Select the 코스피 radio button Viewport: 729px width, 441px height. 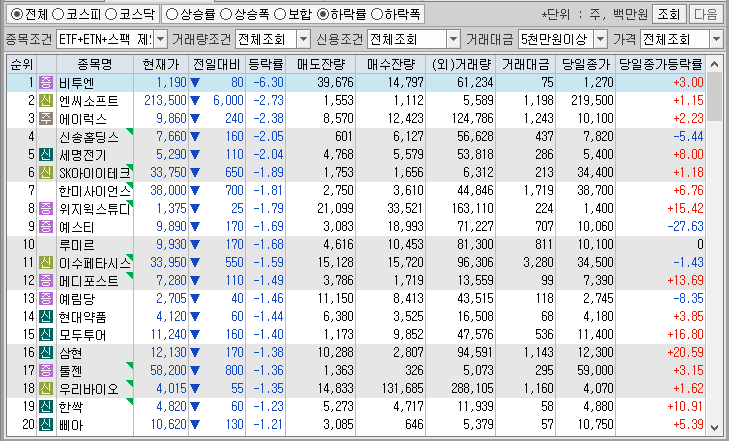(x=58, y=14)
